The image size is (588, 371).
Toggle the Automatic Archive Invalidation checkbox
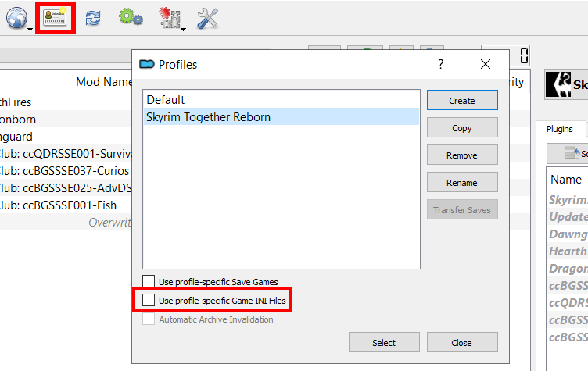[x=149, y=319]
